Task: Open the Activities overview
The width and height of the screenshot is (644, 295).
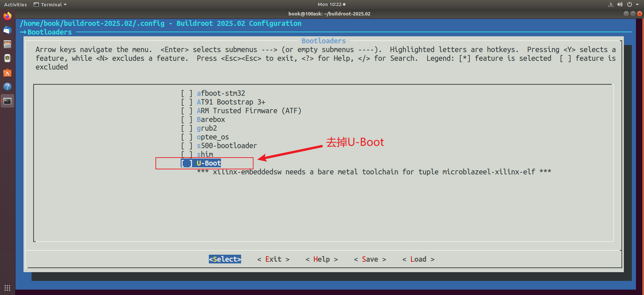Action: coord(15,4)
